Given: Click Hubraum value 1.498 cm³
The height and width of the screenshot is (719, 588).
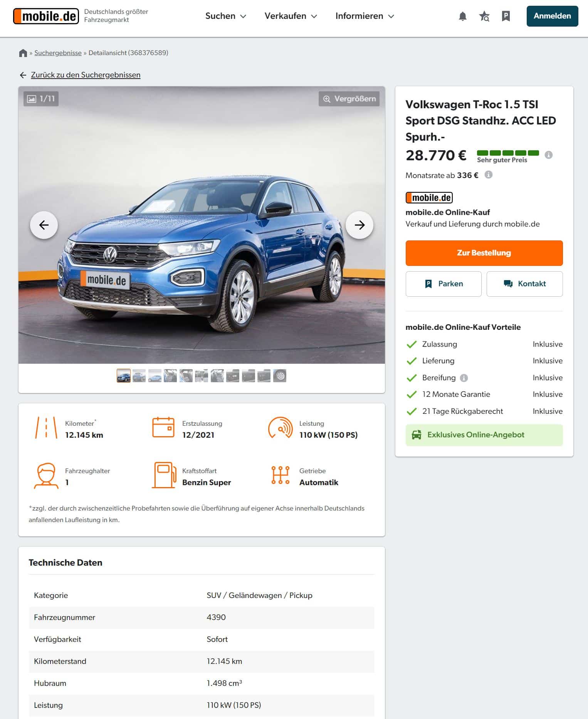Looking at the screenshot, I should 224,683.
